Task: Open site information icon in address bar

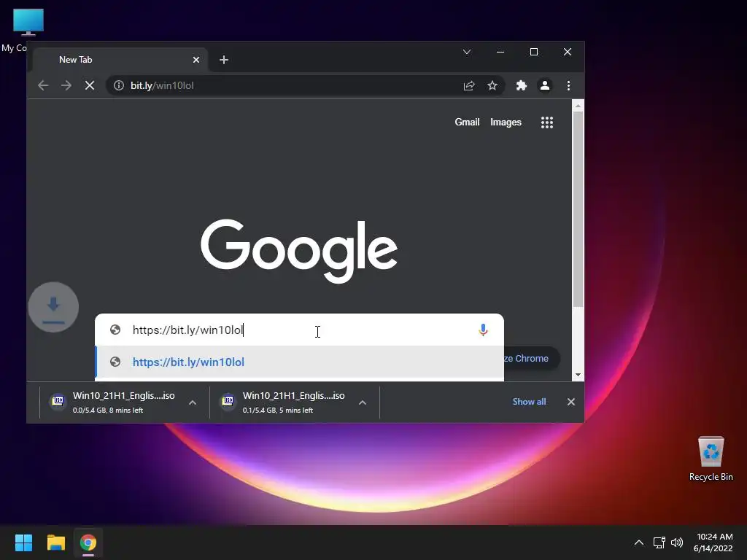Action: coord(119,86)
